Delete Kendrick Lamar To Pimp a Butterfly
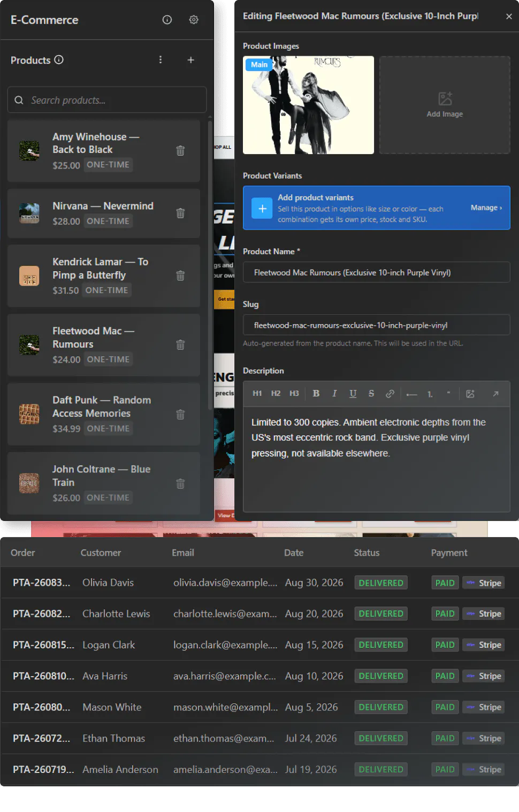Screen dimensions: 519x812 [180, 275]
